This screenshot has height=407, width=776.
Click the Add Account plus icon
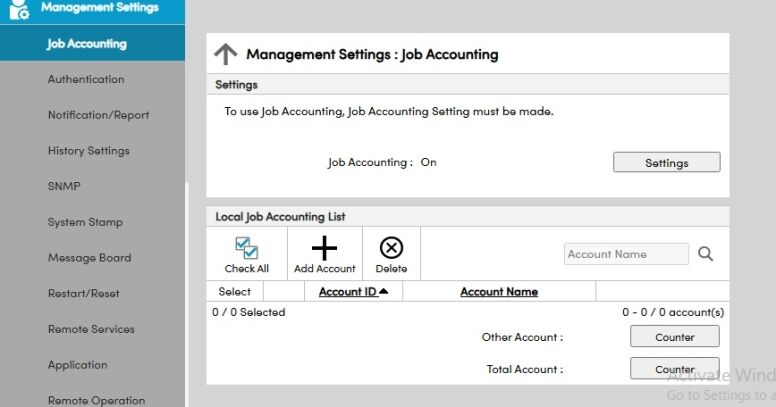pyautogui.click(x=325, y=249)
